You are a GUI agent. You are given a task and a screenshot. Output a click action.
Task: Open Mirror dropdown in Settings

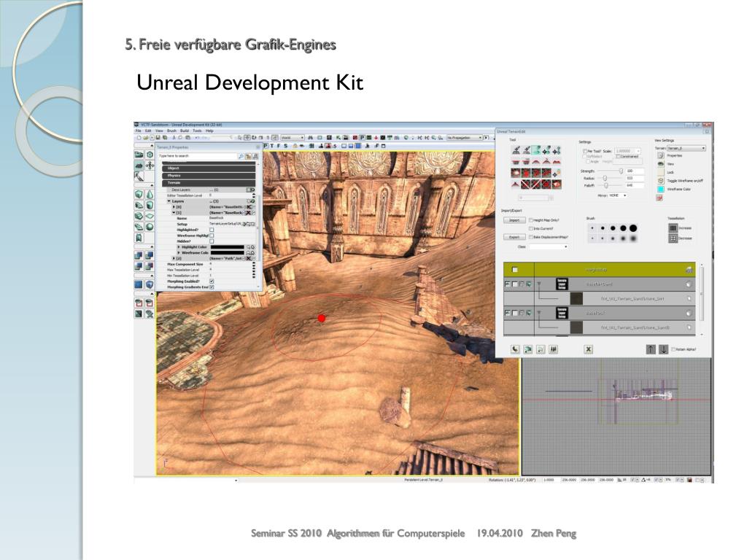618,195
